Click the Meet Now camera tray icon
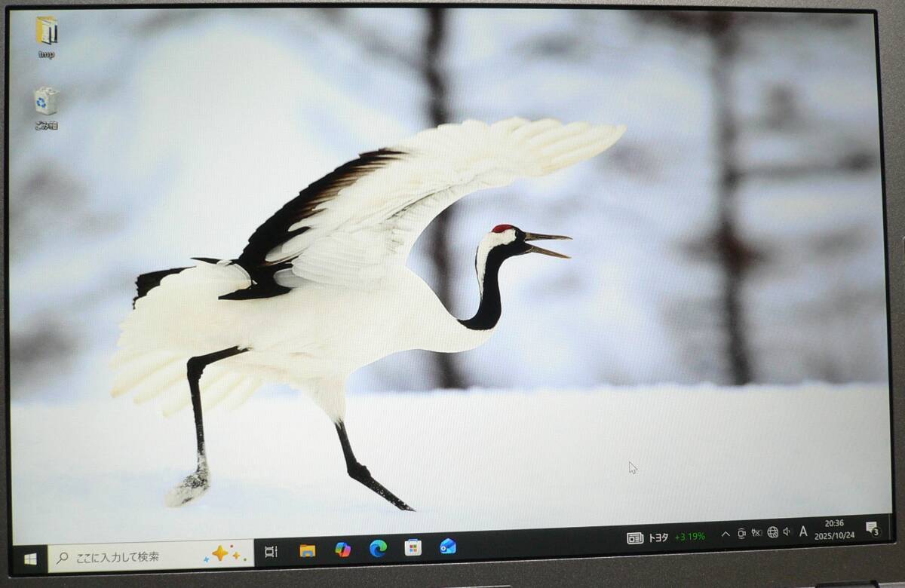 point(741,534)
